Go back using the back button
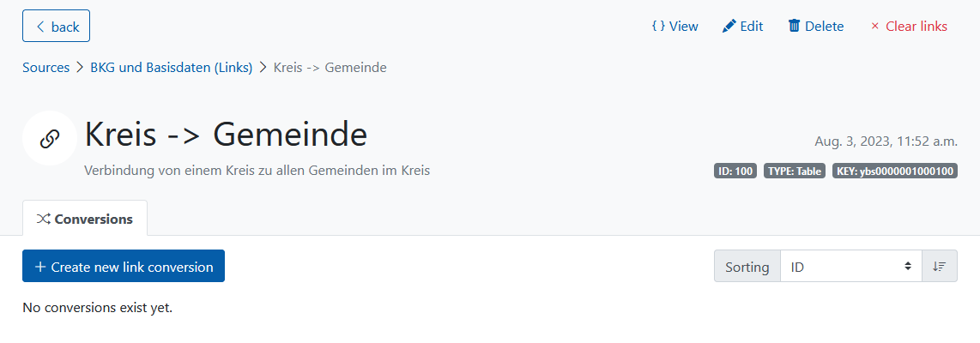This screenshot has width=980, height=343. point(57,27)
